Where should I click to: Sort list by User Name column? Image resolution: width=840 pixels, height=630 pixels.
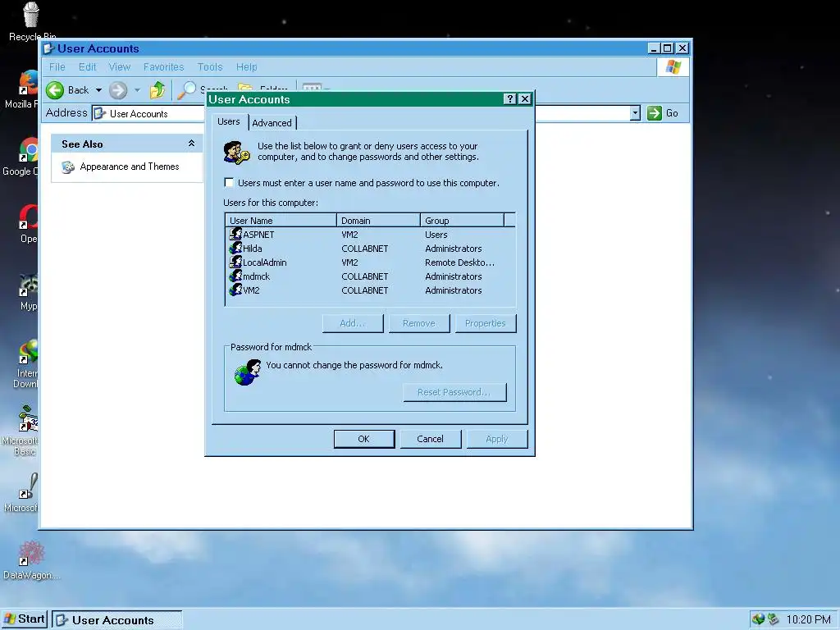point(281,220)
